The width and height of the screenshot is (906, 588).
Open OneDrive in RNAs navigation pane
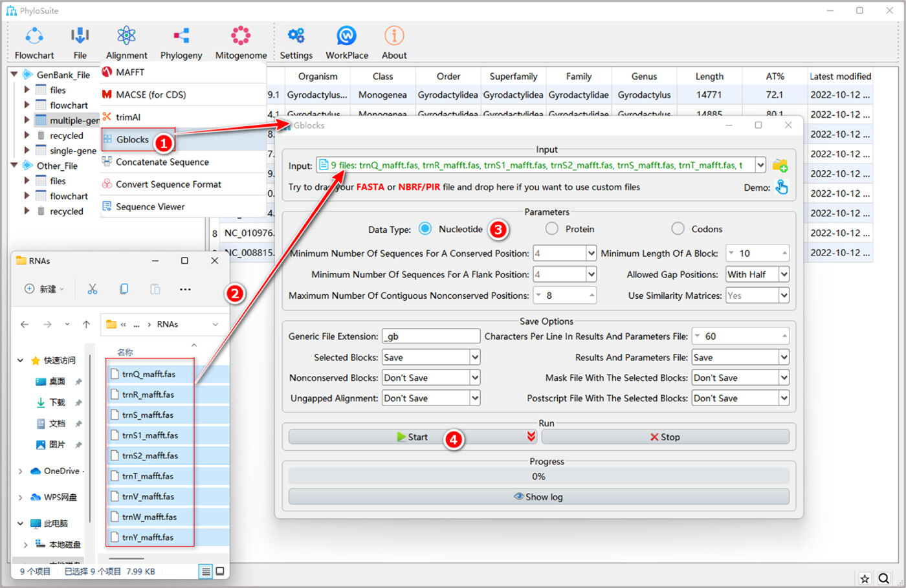[x=61, y=471]
